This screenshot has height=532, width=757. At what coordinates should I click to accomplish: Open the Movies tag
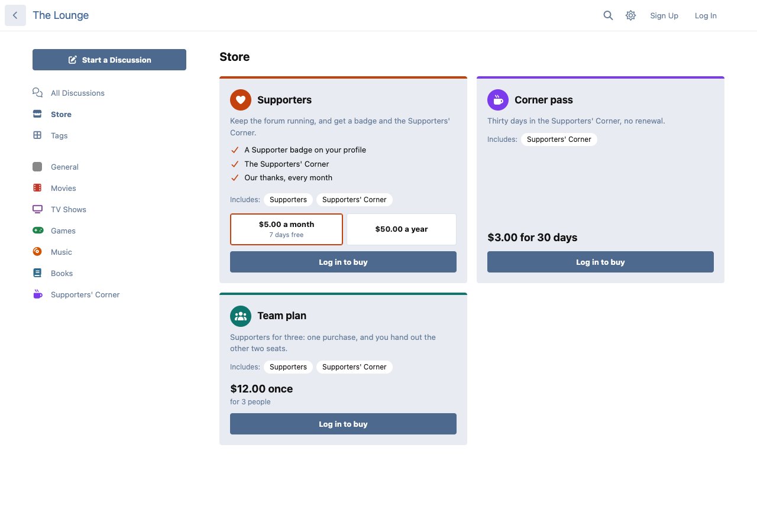click(x=63, y=188)
